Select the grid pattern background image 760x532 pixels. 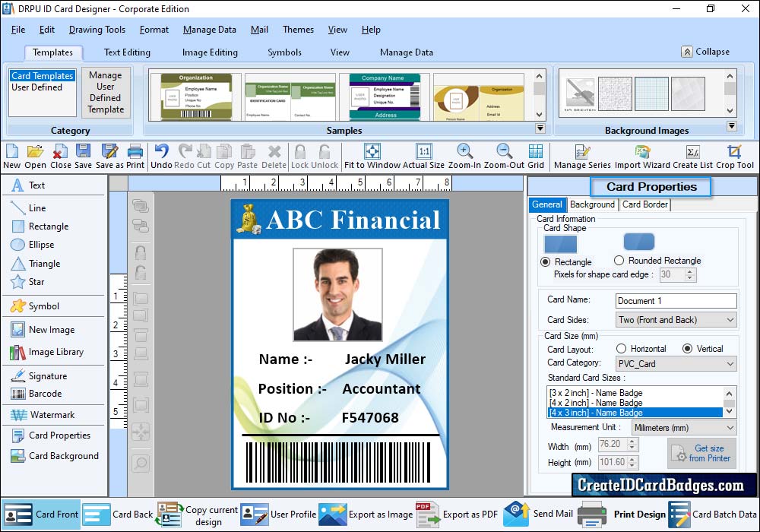(651, 93)
